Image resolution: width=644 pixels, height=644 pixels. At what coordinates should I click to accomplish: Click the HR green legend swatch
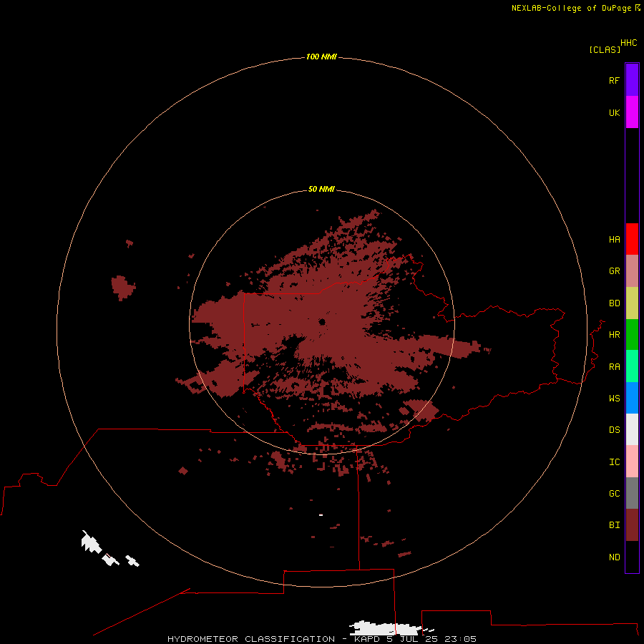click(x=632, y=335)
